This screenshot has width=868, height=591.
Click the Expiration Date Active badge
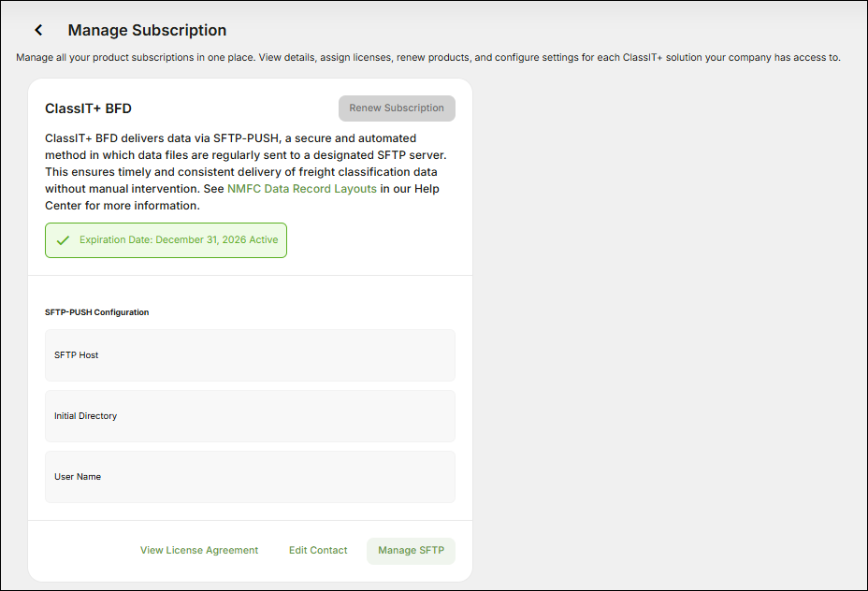(x=166, y=240)
